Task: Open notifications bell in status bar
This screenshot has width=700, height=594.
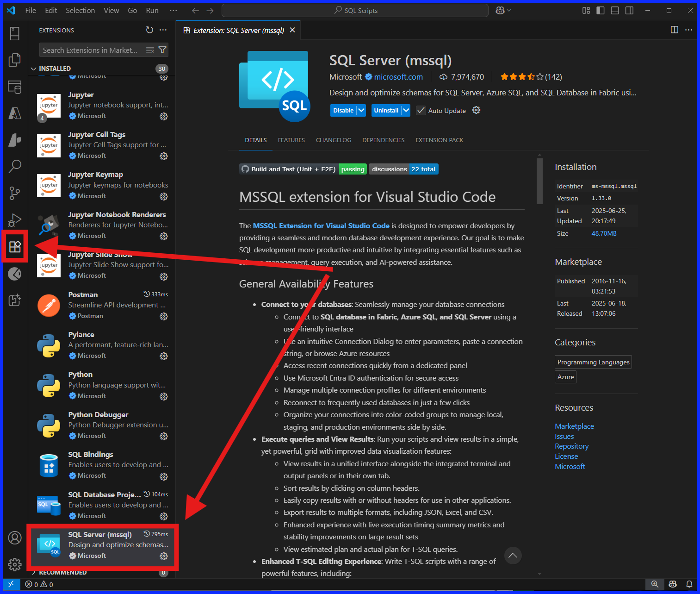Action: tap(689, 584)
